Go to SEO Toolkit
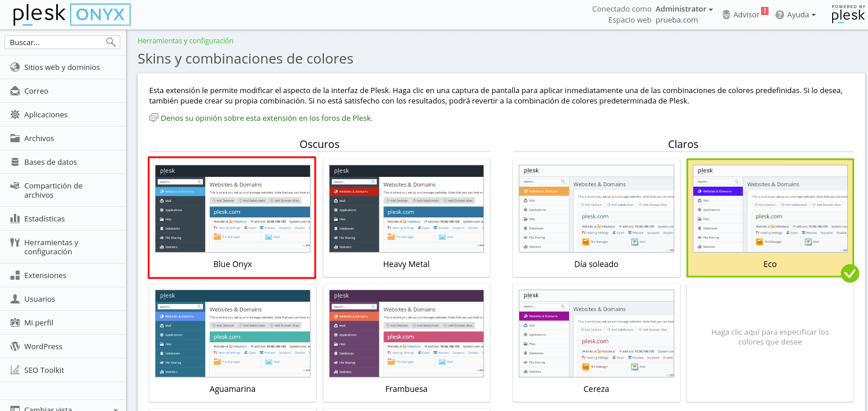Screen dimensions: 868x411 pos(63,370)
